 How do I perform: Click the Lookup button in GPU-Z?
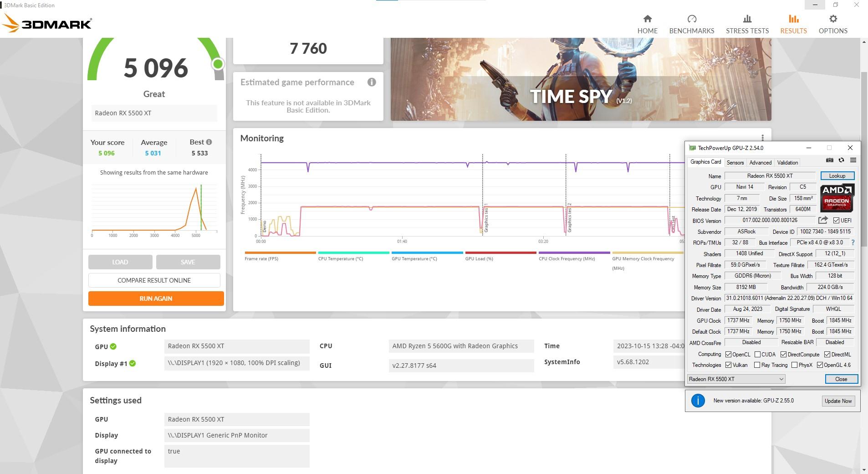(837, 176)
